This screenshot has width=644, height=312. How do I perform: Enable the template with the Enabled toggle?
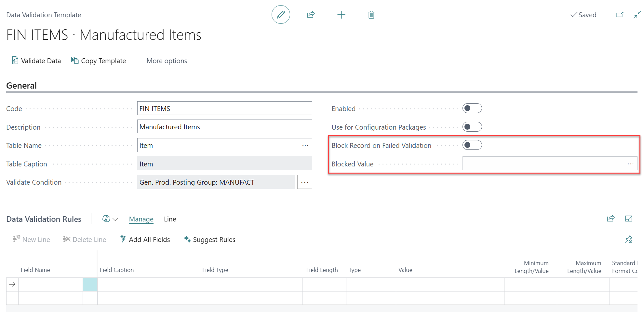[x=472, y=108]
